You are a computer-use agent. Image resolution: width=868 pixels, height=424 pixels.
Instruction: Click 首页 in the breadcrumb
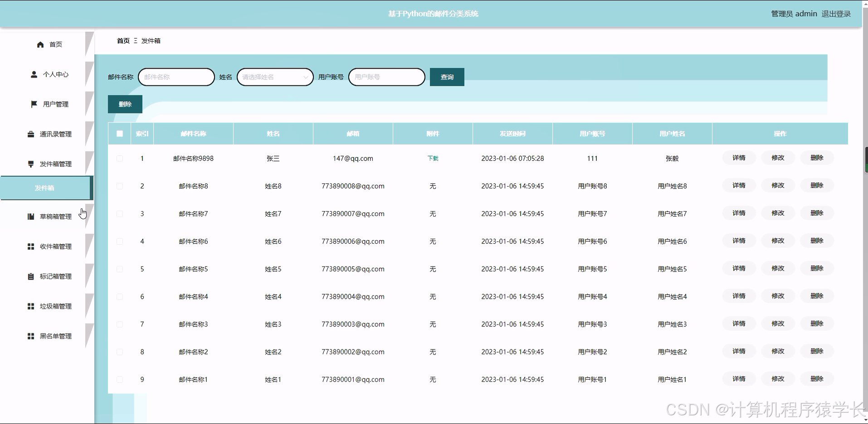point(123,41)
